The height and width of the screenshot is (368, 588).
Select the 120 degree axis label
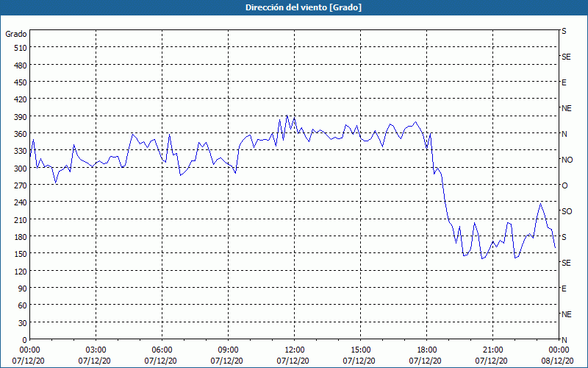coord(21,272)
